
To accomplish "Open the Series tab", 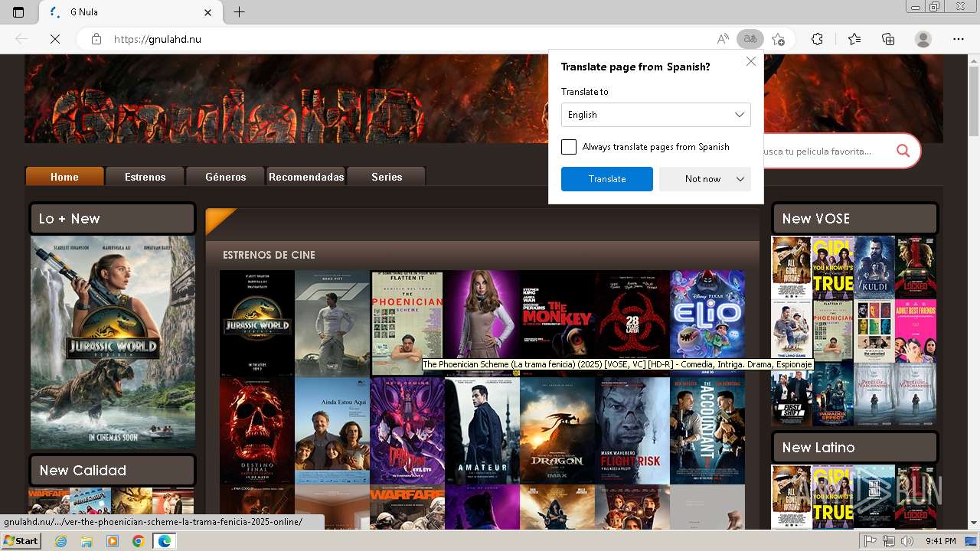I will coord(387,177).
